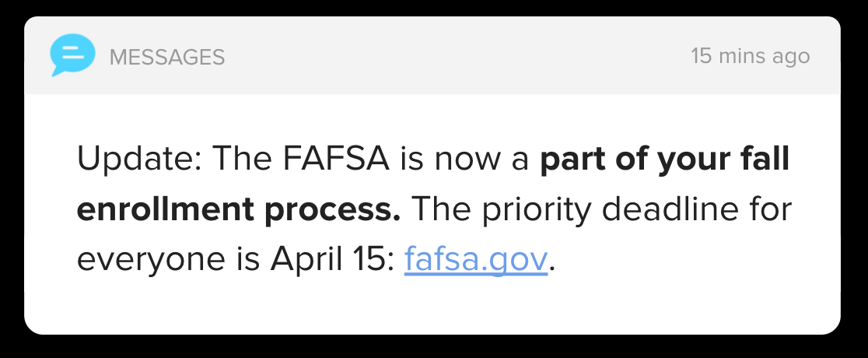Viewport: 868px width, 358px height.
Task: Click the word 'Update:' in the message
Action: [x=140, y=159]
